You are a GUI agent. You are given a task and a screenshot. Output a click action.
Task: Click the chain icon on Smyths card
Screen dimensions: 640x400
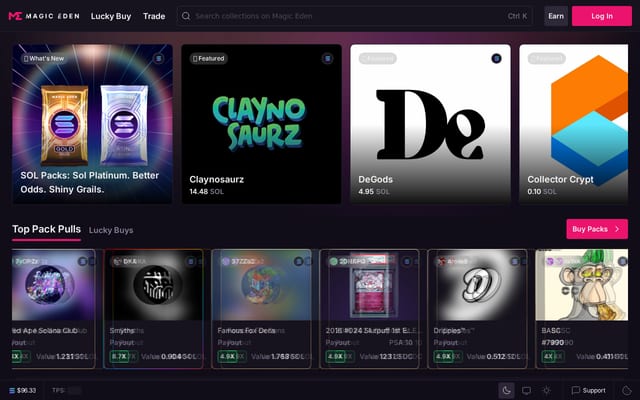pos(191,261)
